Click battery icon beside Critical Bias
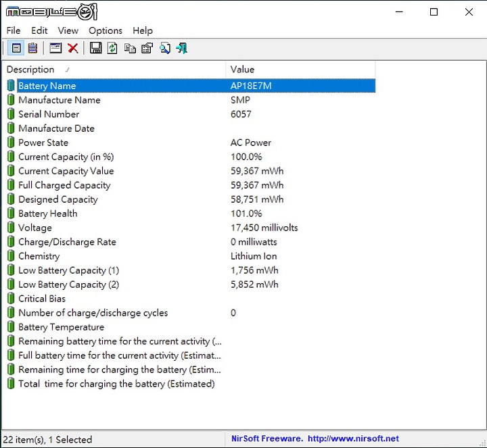 (x=11, y=299)
